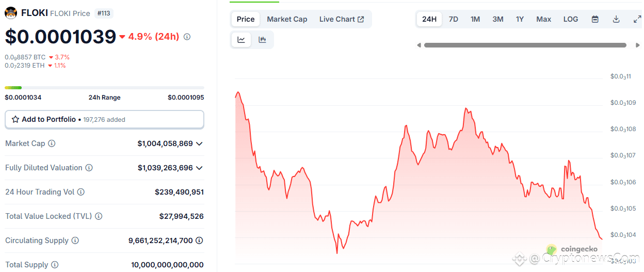Click the 24h high value $0.0001095
The image size is (644, 272).
click(x=186, y=98)
